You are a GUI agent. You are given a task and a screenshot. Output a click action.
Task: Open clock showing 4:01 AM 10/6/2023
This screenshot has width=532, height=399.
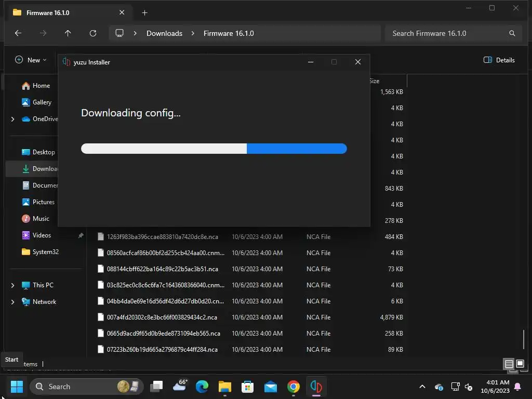[x=495, y=387]
